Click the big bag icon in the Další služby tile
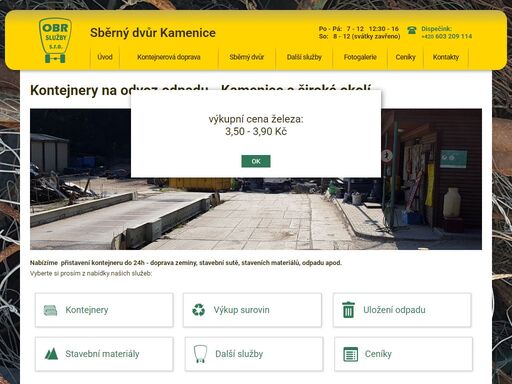The height and width of the screenshot is (384, 512). [x=200, y=354]
